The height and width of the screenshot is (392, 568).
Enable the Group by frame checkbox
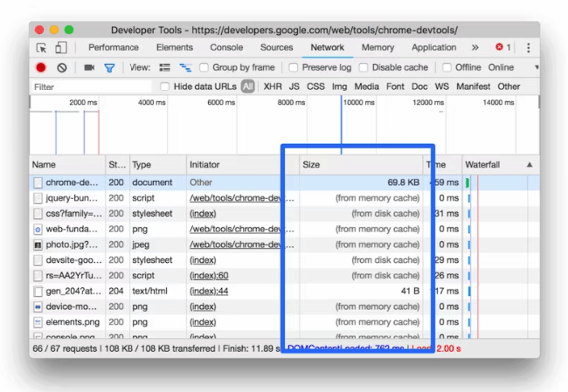[x=204, y=67]
